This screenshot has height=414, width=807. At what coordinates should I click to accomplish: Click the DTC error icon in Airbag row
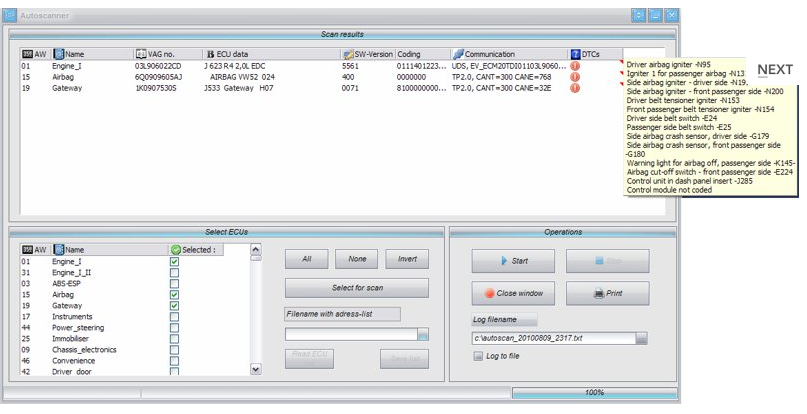(x=575, y=77)
